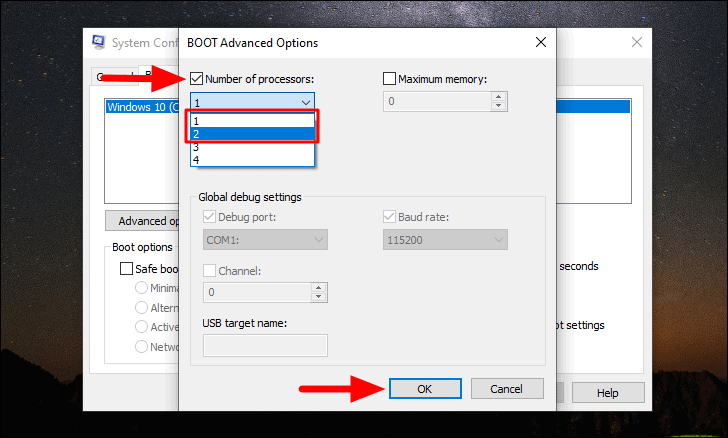Click the System Configuration app icon
The height and width of the screenshot is (438, 728).
coord(98,42)
